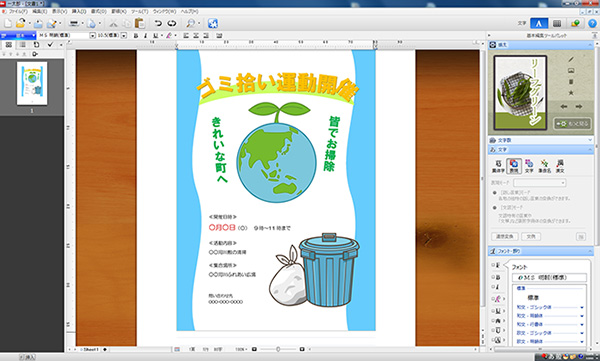600x361 pixels.
Task: Select the 異体字 tool in 文字 palette
Action: [498, 166]
